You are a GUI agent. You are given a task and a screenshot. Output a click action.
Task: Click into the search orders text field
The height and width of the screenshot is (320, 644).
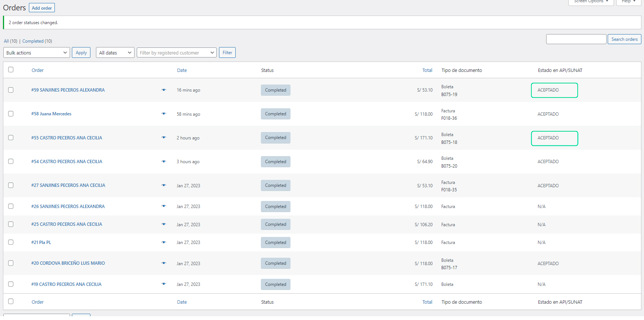click(x=576, y=39)
